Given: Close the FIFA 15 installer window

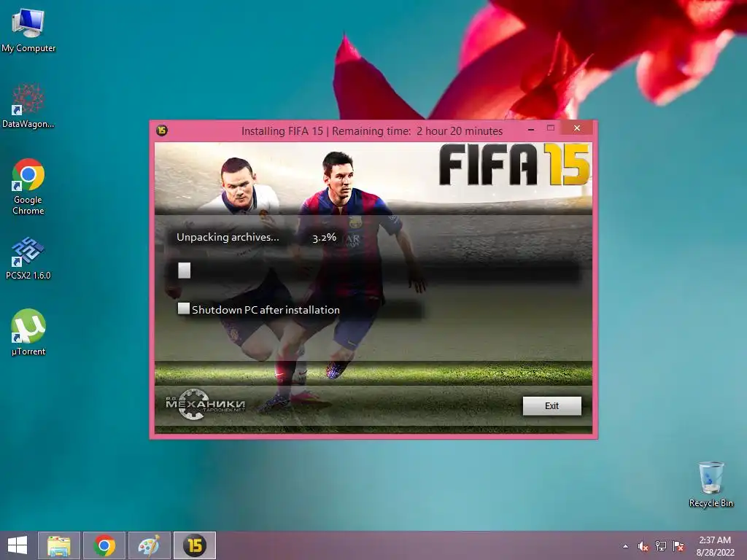Looking at the screenshot, I should point(576,128).
